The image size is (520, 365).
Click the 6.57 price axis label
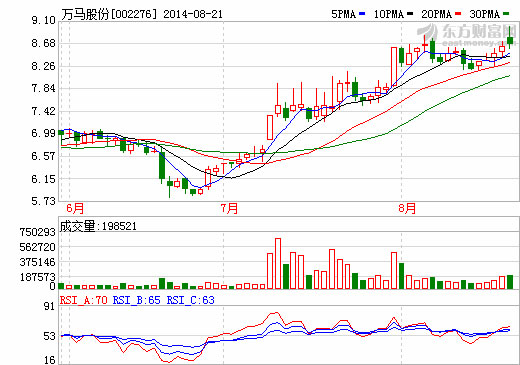coord(43,156)
